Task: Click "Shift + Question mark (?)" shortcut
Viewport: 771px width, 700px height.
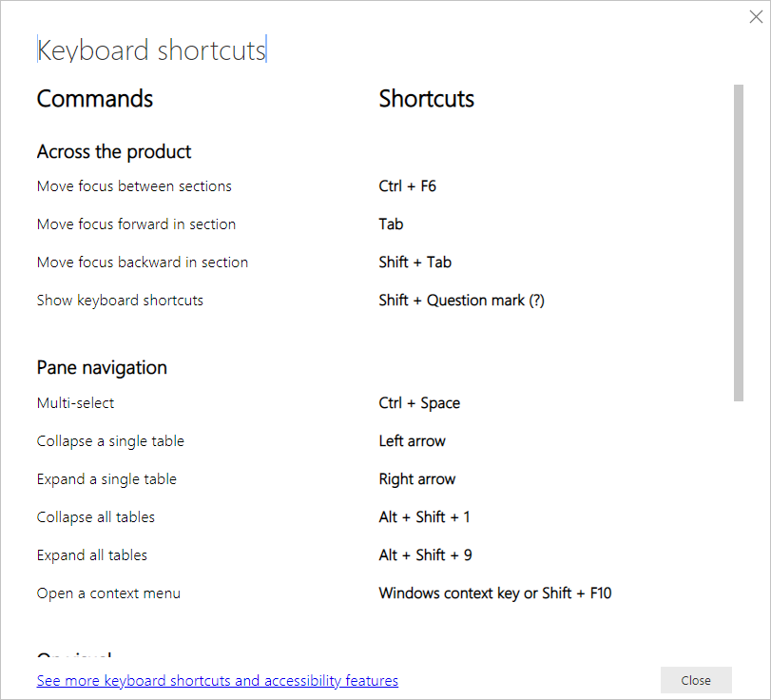Action: (461, 300)
